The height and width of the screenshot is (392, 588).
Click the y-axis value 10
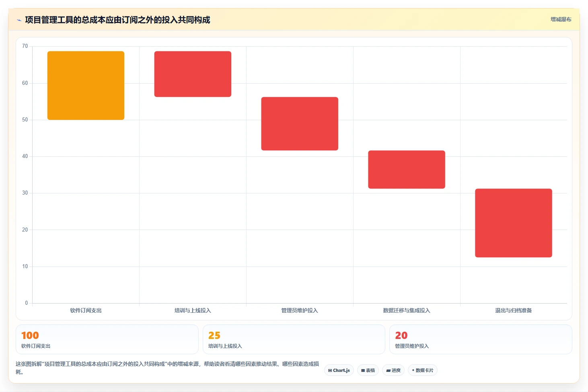pos(25,267)
